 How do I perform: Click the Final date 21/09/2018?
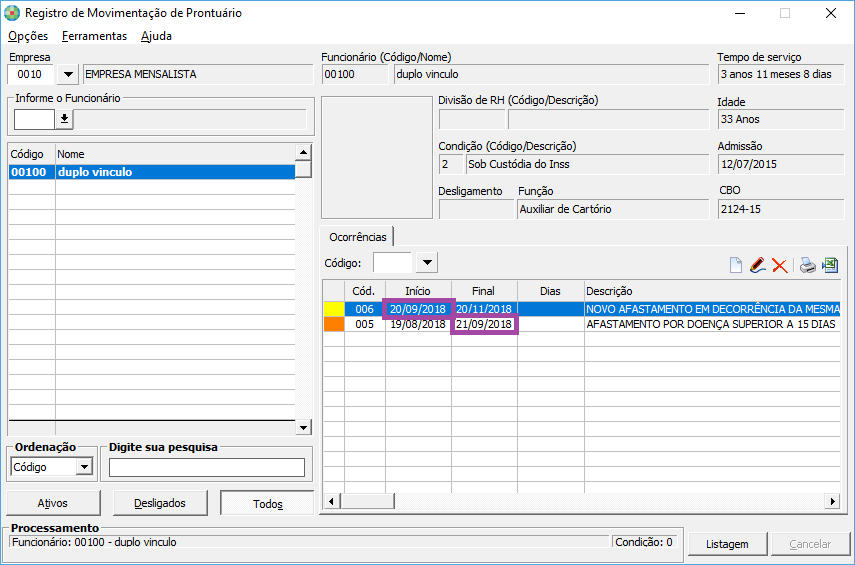(x=484, y=324)
